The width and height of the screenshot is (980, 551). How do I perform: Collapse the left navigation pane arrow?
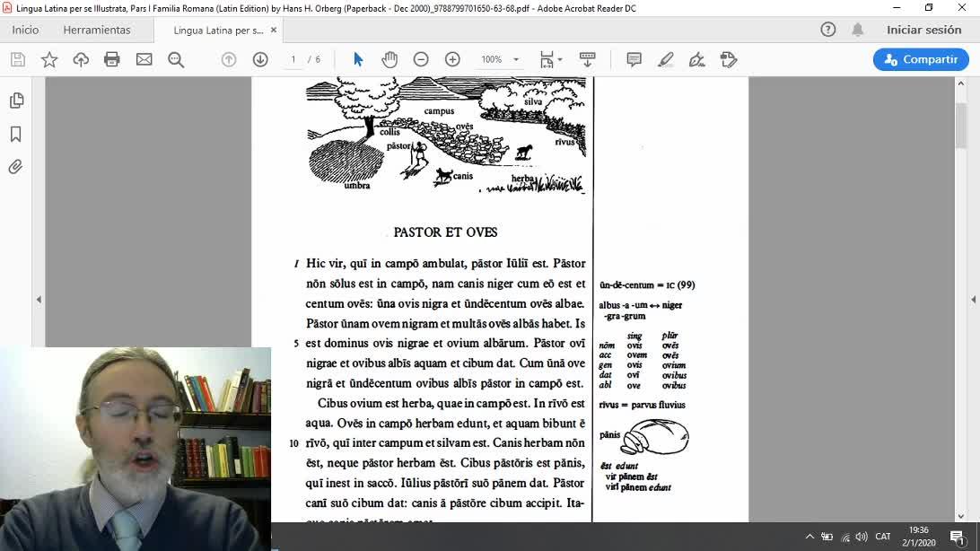tap(39, 299)
